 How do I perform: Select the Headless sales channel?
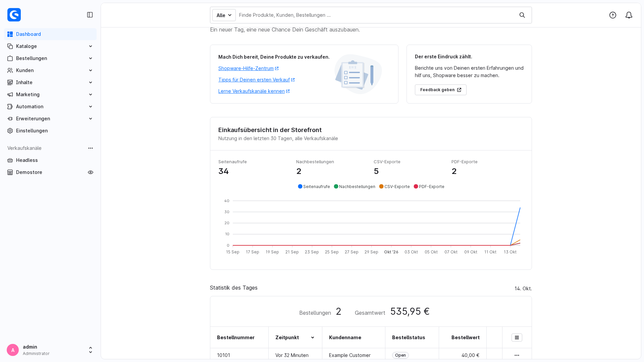pos(50,160)
